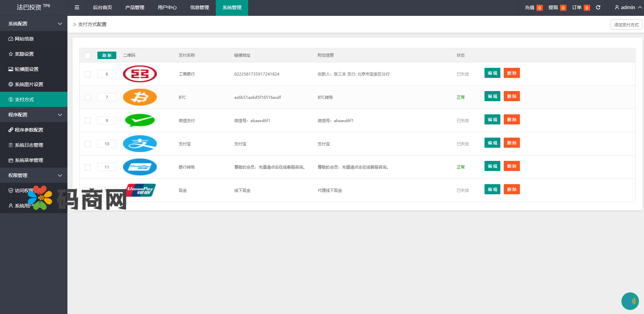Click the refresh icon in top bar

(598, 7)
